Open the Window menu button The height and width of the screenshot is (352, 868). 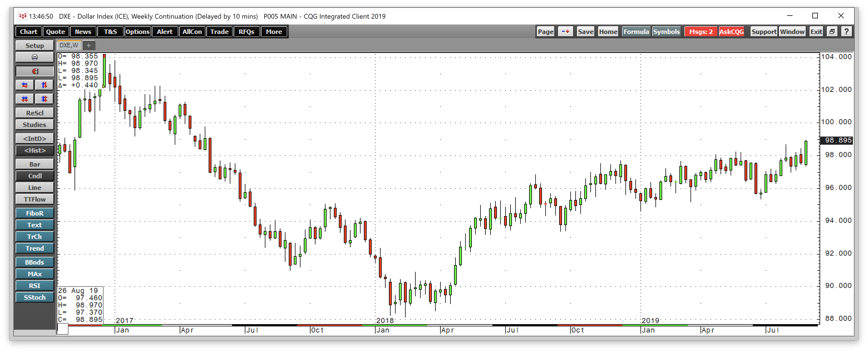click(x=792, y=31)
